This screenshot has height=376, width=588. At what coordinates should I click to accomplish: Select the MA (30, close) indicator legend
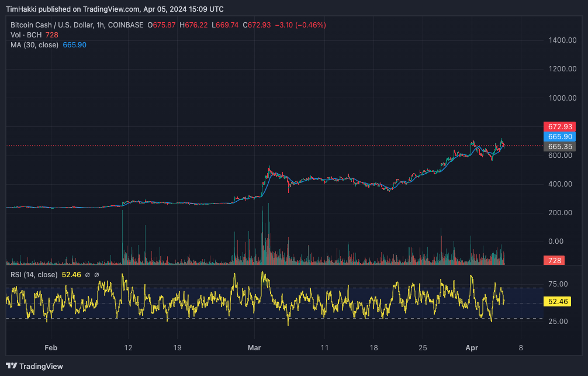[x=34, y=45]
